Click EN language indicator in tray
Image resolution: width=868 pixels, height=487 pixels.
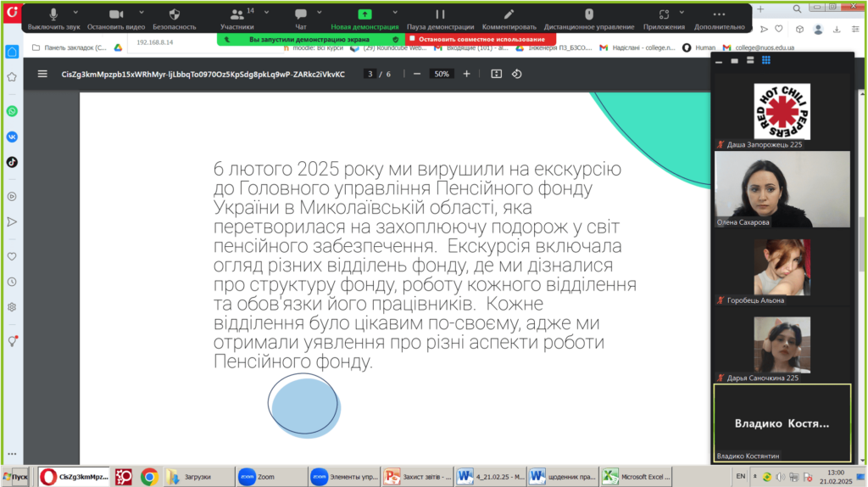[741, 476]
